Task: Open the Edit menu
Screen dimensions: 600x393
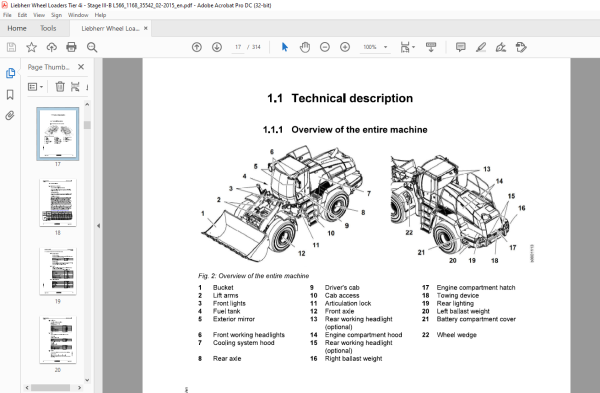Action: [x=22, y=15]
